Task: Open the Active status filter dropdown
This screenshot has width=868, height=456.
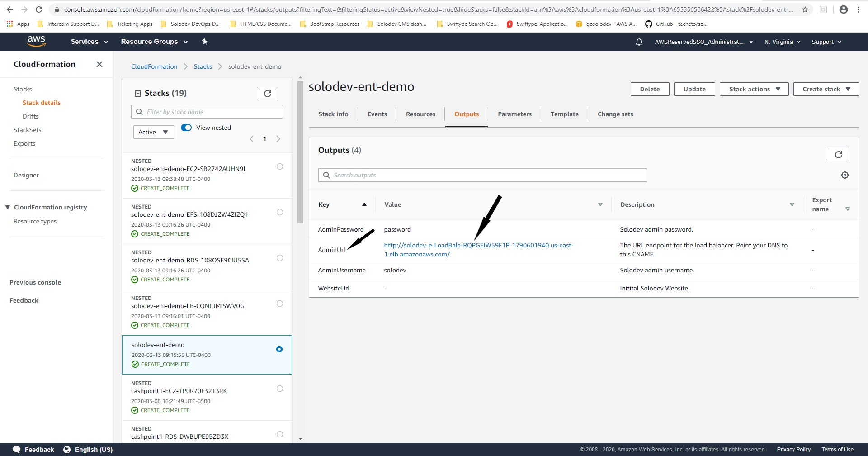Action: (x=153, y=132)
